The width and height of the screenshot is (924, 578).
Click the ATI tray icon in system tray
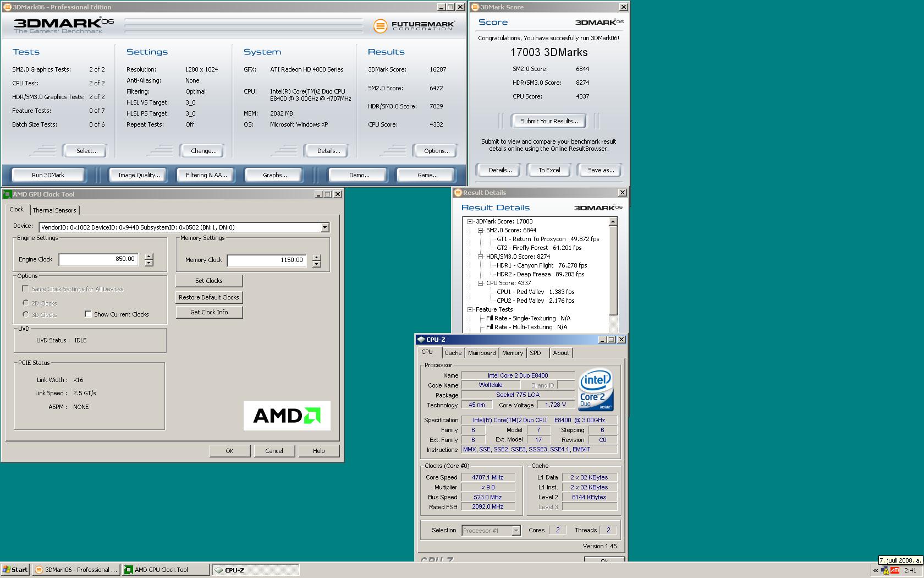[895, 570]
